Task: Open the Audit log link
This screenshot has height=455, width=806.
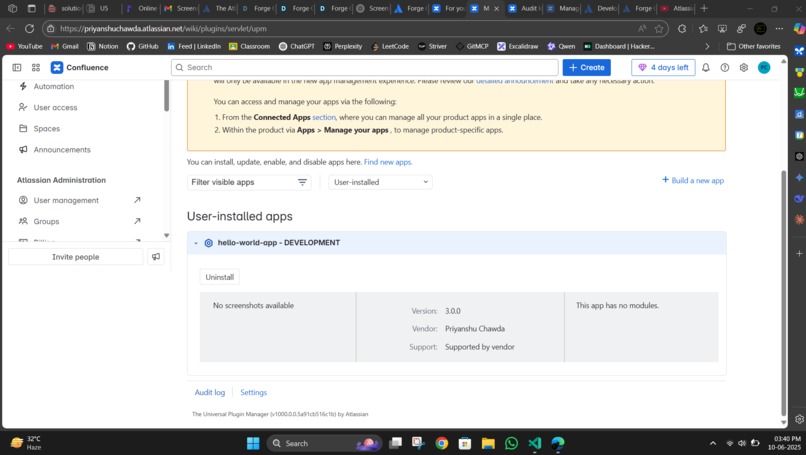Action: point(210,392)
